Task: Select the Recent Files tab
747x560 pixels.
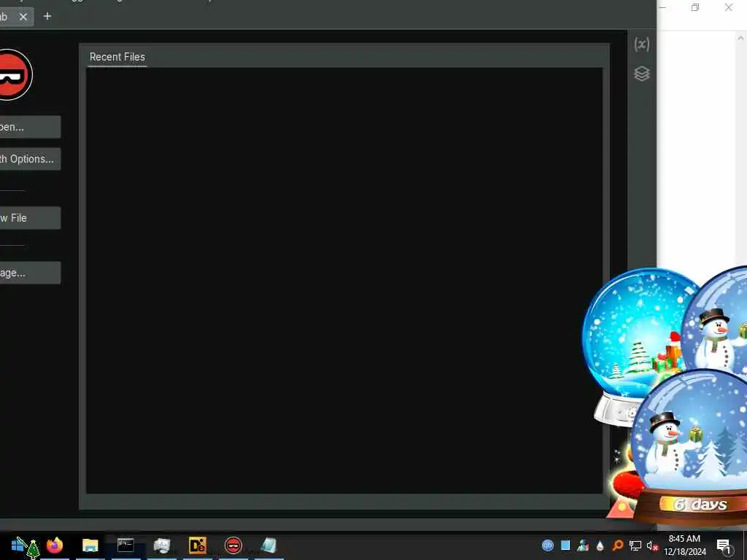Action: point(117,57)
